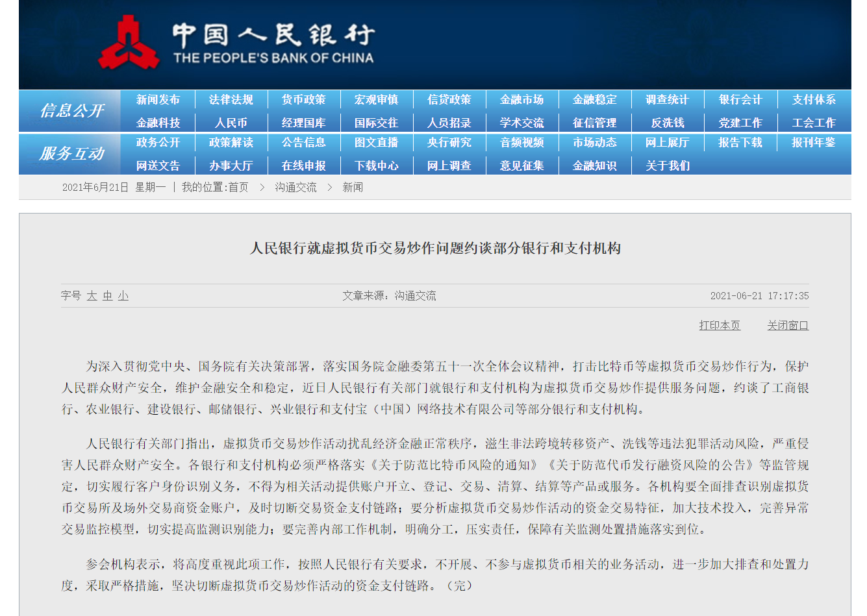Select 意见征集 menu item
The width and height of the screenshot is (867, 616).
[x=521, y=166]
